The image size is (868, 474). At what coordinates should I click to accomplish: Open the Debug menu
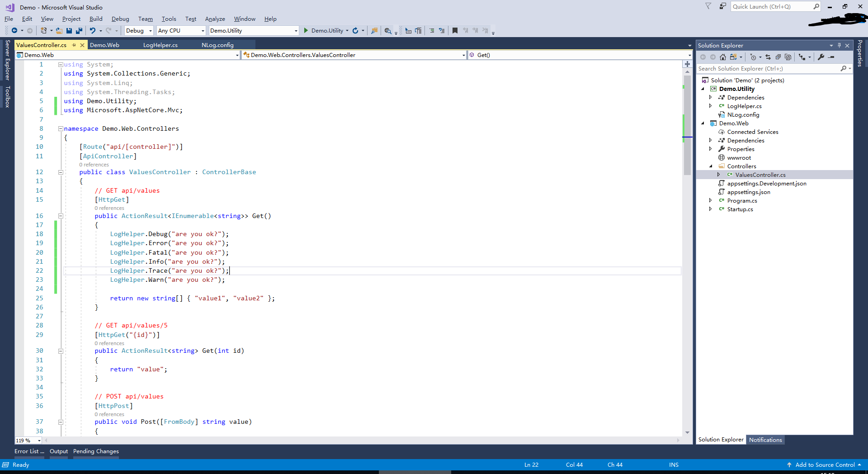pos(120,19)
